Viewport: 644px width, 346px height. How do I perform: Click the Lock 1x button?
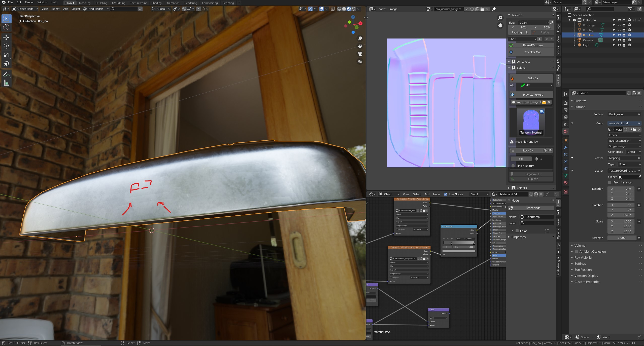point(526,150)
